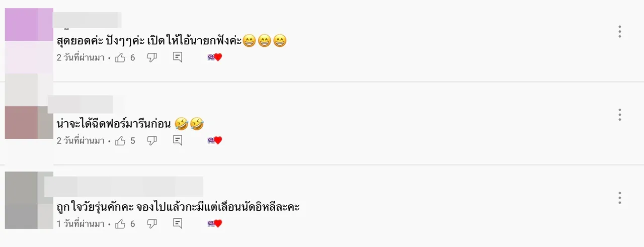The image size is (644, 247).
Task: Click the '1 วันที่ผ่านมา' timestamp link
Action: click(80, 224)
